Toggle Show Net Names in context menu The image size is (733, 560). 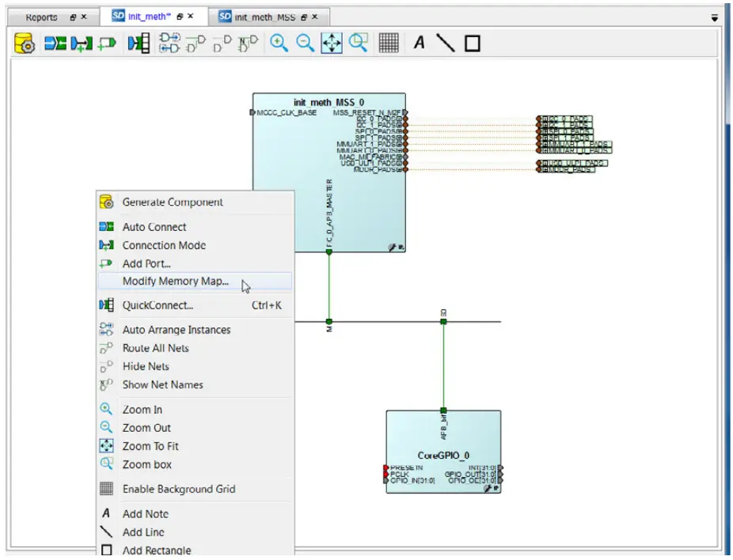click(x=161, y=384)
